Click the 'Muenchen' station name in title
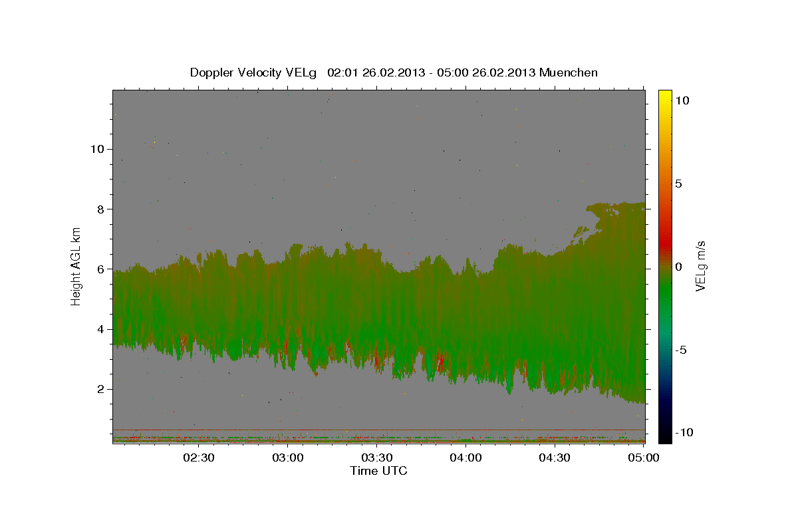This screenshot has width=798, height=532. [x=569, y=72]
